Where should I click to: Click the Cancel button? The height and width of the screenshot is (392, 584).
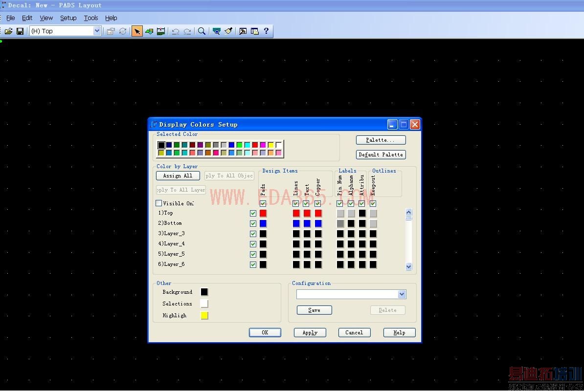(354, 332)
